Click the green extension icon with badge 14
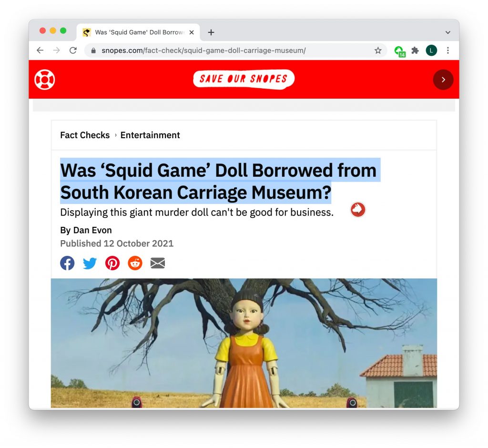488x448 pixels. tap(399, 51)
